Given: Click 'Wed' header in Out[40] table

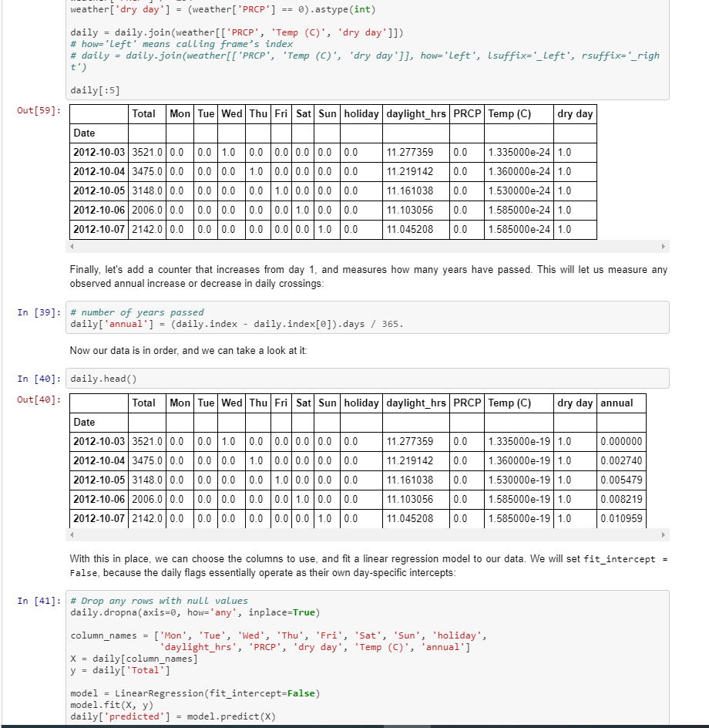Looking at the screenshot, I should pyautogui.click(x=231, y=403).
